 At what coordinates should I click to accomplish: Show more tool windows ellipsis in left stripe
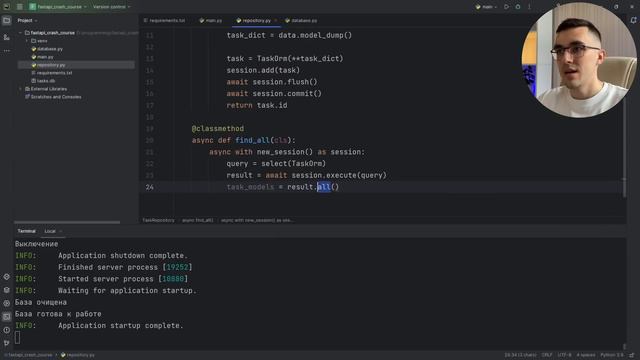(7, 51)
